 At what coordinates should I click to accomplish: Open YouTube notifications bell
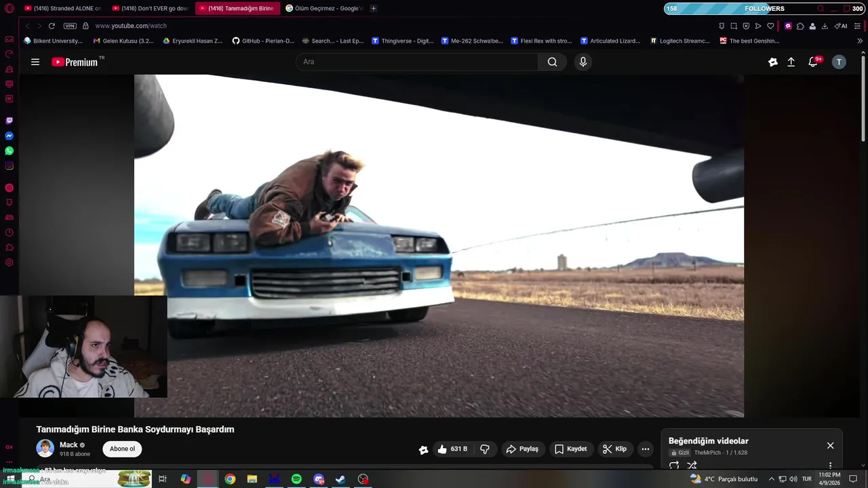point(813,62)
